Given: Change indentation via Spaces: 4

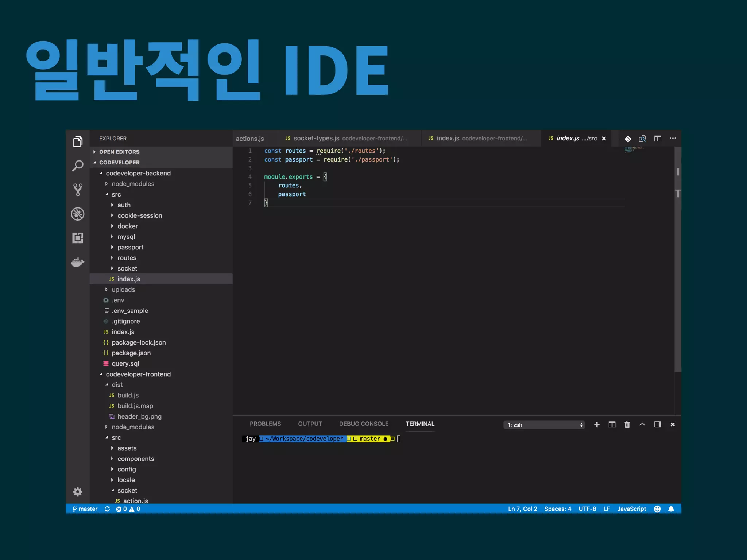Looking at the screenshot, I should [x=558, y=509].
